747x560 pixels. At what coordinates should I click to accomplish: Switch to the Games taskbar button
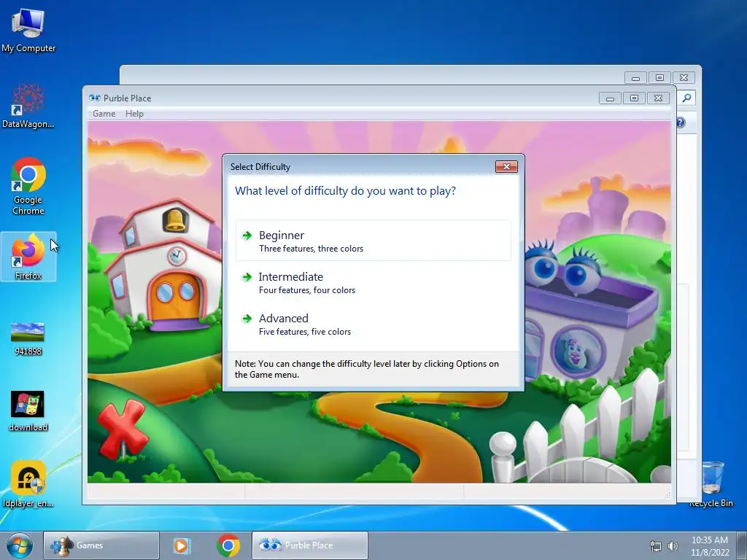[x=101, y=545]
